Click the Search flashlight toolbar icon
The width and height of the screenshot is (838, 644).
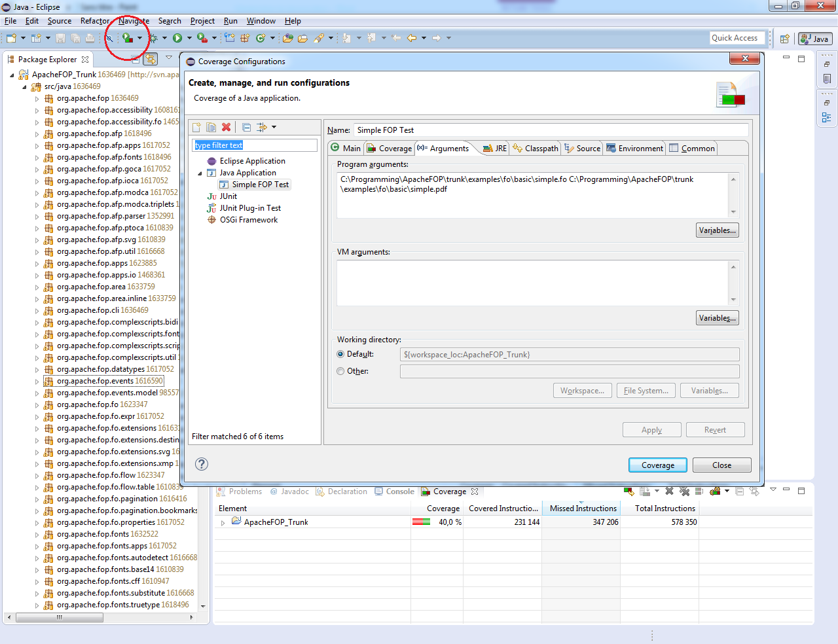(319, 38)
